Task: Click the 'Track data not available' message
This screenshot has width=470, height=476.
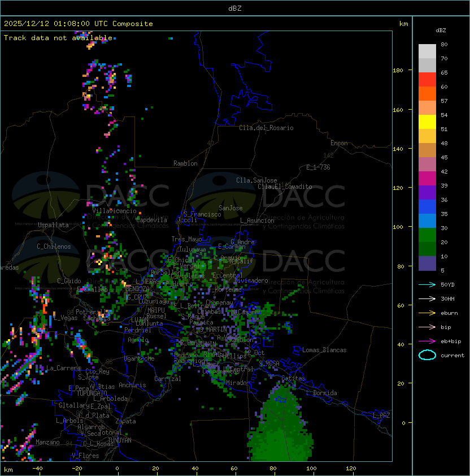Action: (58, 38)
